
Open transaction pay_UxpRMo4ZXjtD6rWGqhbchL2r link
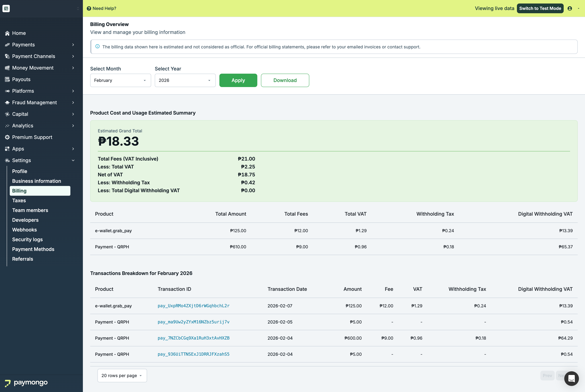click(193, 306)
